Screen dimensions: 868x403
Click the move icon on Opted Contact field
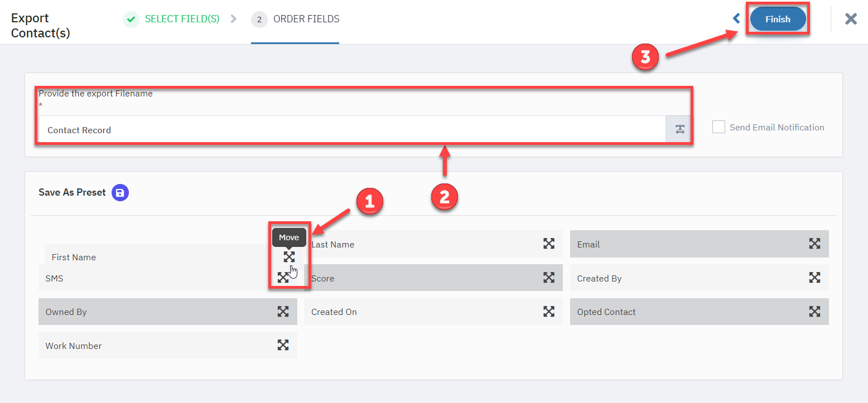tap(814, 312)
